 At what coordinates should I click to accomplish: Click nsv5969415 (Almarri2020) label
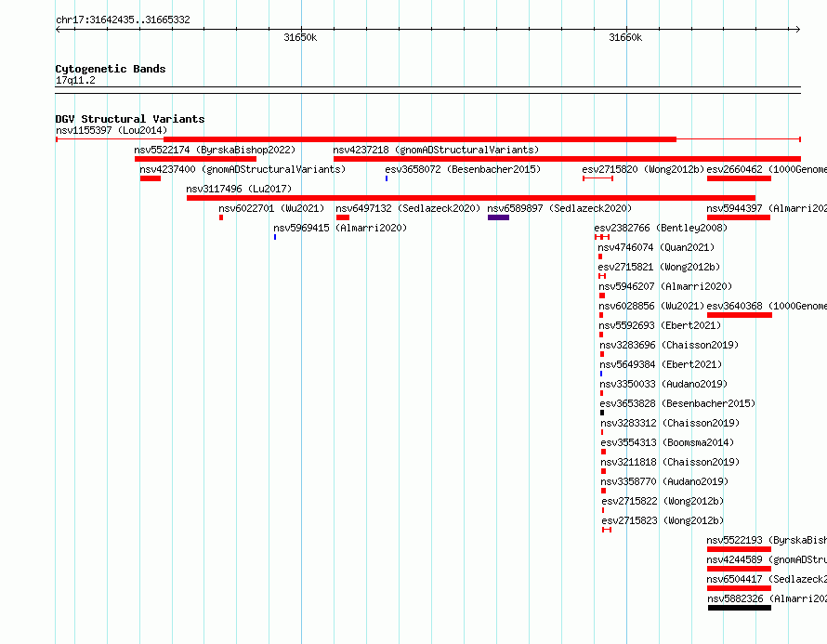(x=340, y=228)
